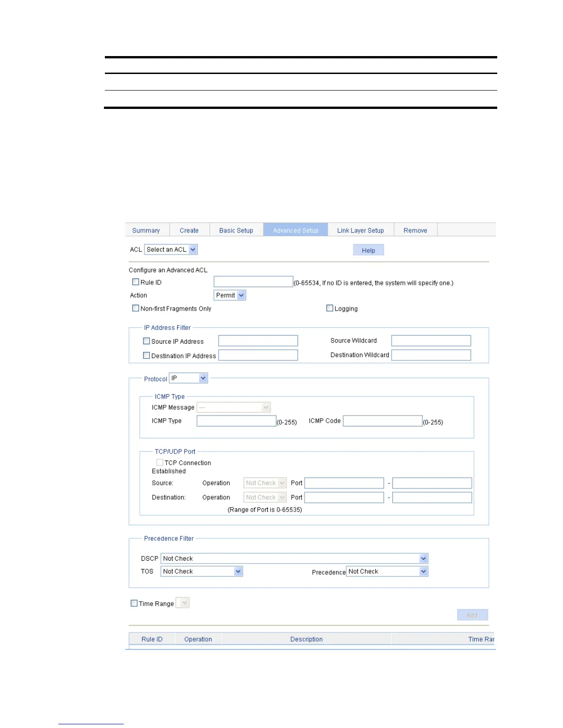Go to the Basic Setup tab
Image resolution: width=563 pixels, height=728 pixels.
pyautogui.click(x=236, y=230)
